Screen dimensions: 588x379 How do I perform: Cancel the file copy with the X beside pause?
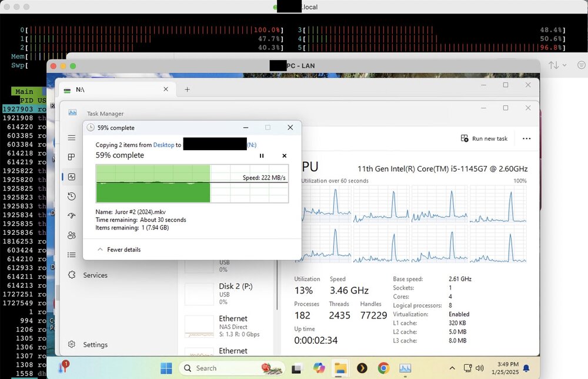click(284, 156)
